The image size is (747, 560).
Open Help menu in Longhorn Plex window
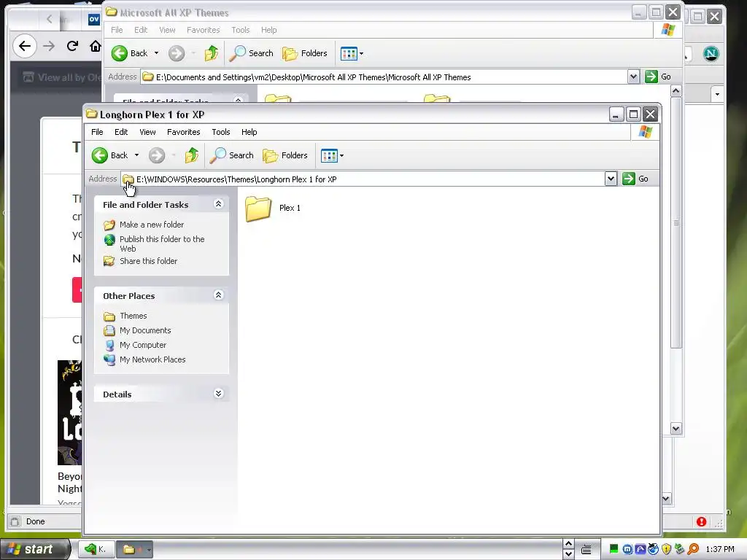(x=249, y=132)
